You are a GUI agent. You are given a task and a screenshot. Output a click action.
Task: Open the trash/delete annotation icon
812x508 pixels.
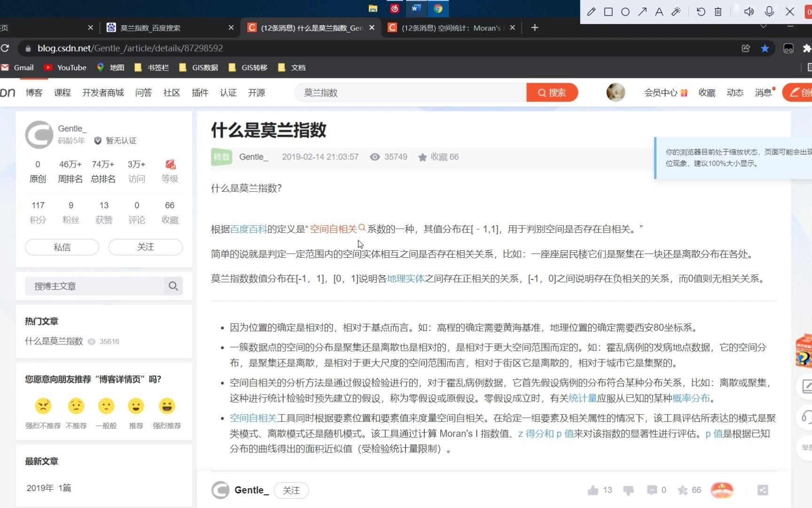(x=718, y=11)
